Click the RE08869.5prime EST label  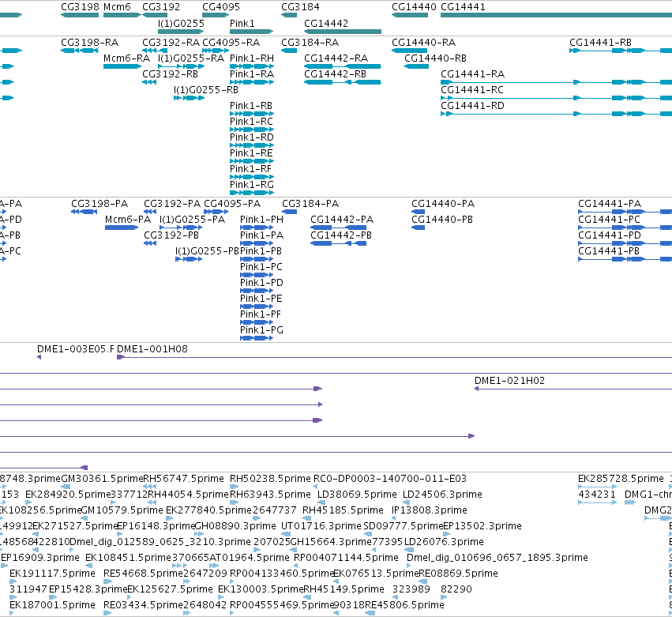pos(458,573)
